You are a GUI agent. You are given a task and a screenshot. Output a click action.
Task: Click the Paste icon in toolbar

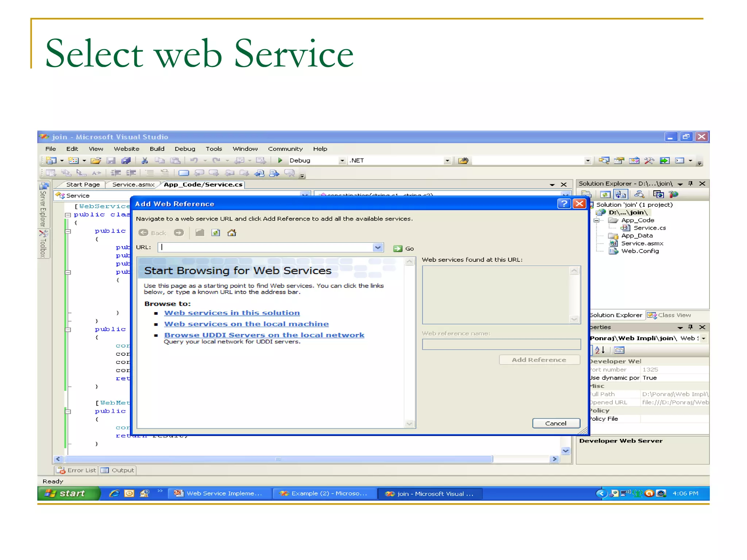tap(175, 160)
